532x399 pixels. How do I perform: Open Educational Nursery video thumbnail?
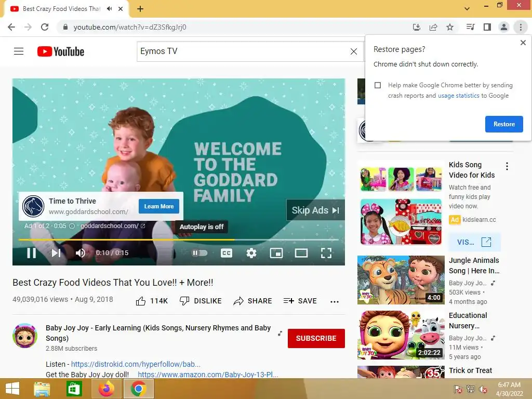click(401, 335)
